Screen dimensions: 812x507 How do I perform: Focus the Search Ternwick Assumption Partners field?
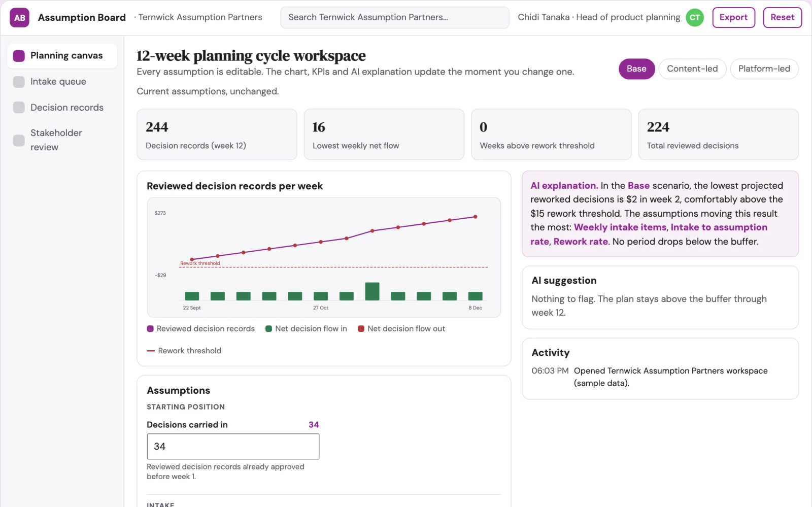click(395, 18)
